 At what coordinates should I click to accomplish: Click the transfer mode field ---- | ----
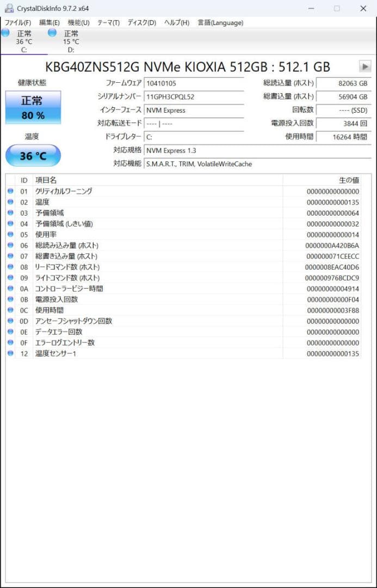tap(194, 124)
